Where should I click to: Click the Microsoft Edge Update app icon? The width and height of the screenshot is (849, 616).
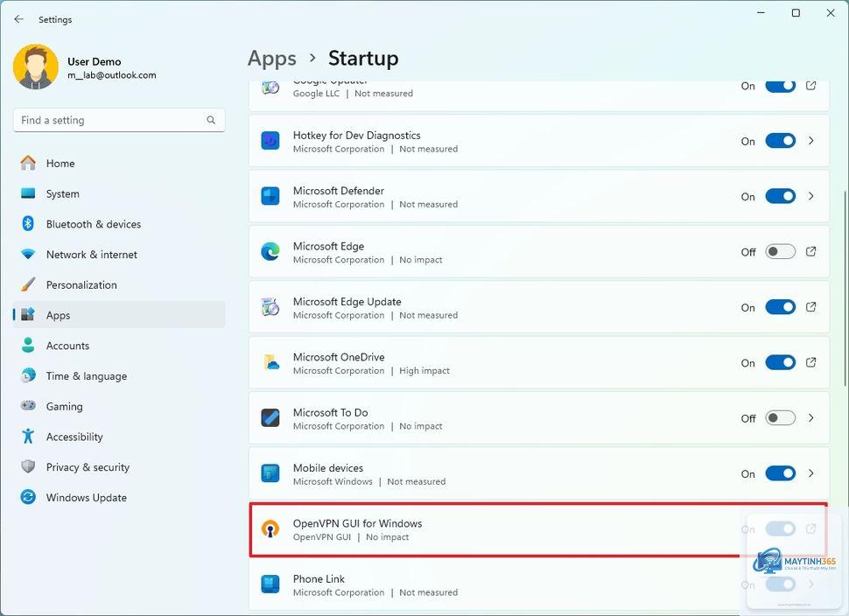click(x=270, y=307)
